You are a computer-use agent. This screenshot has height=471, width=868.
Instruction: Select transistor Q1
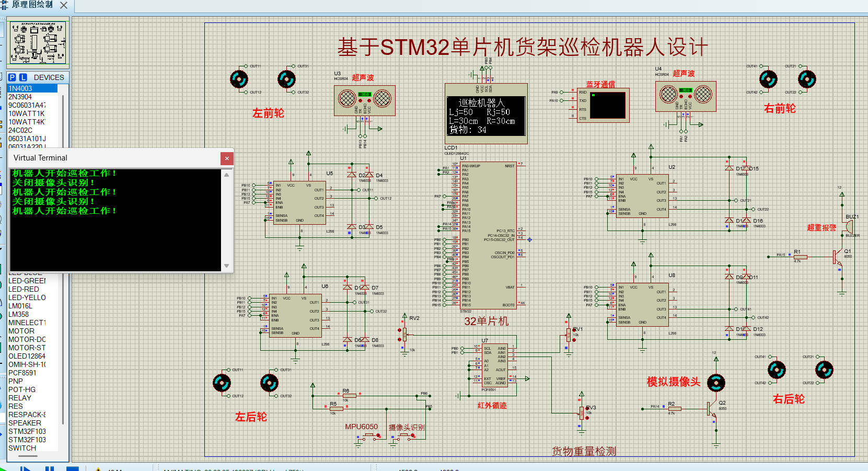click(838, 257)
